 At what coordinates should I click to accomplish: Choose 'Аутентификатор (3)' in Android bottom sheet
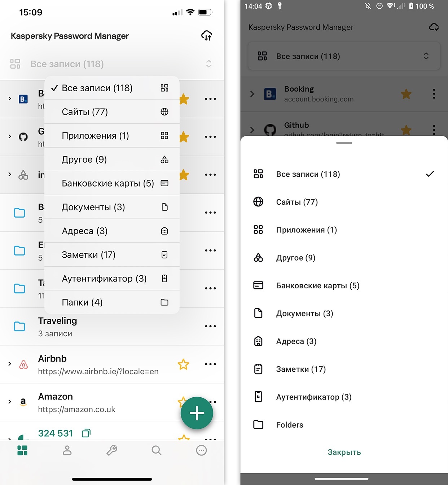pos(344,397)
